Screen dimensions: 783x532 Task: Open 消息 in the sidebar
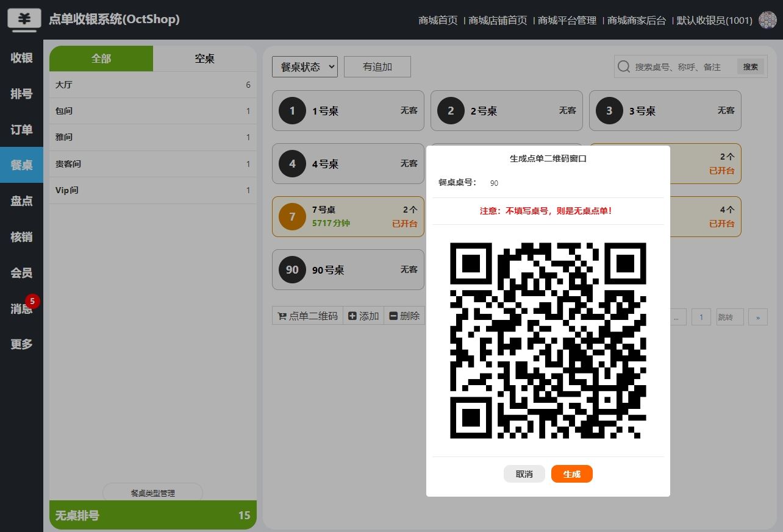[x=21, y=309]
